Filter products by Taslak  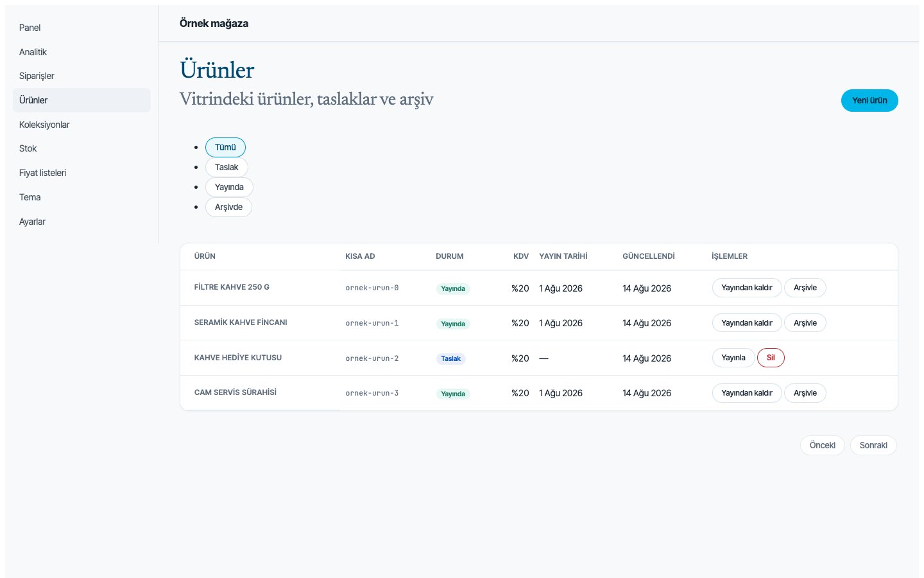click(227, 167)
